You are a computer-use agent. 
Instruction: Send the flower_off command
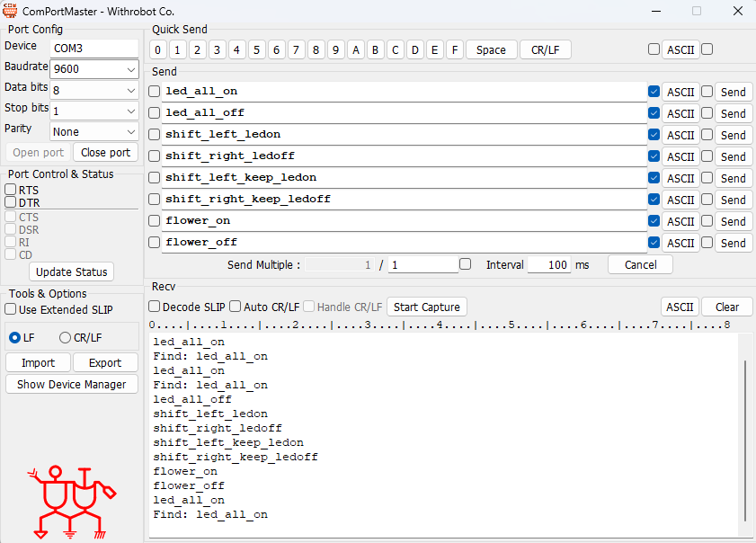(x=734, y=243)
